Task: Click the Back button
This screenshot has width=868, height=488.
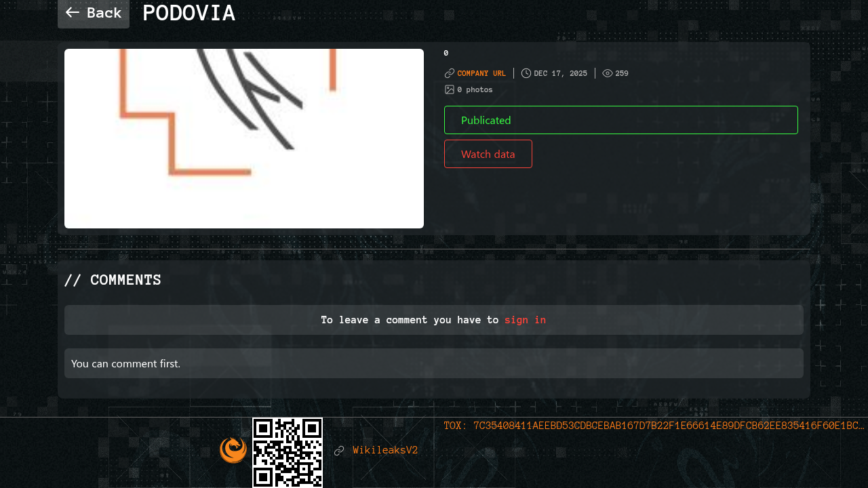Action: pos(94,13)
